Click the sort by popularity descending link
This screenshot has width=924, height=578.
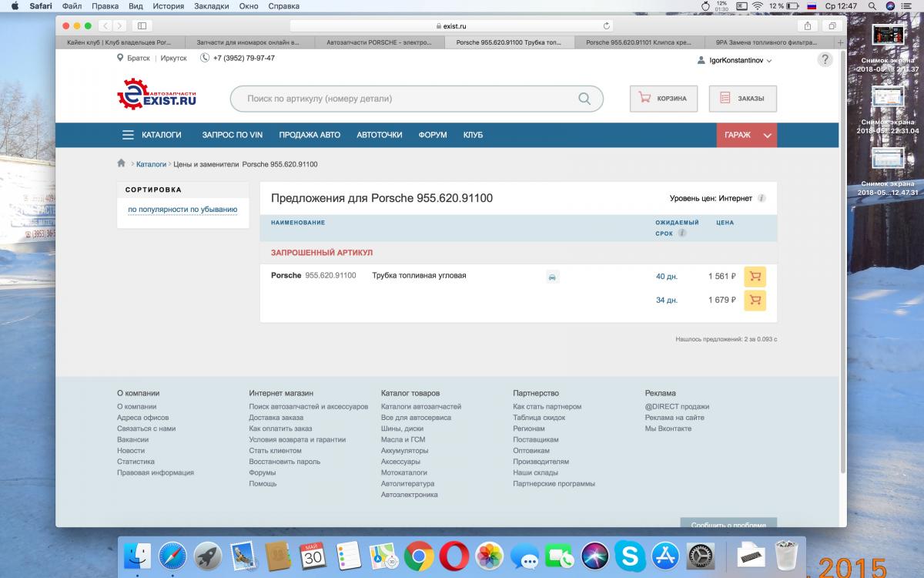point(182,209)
